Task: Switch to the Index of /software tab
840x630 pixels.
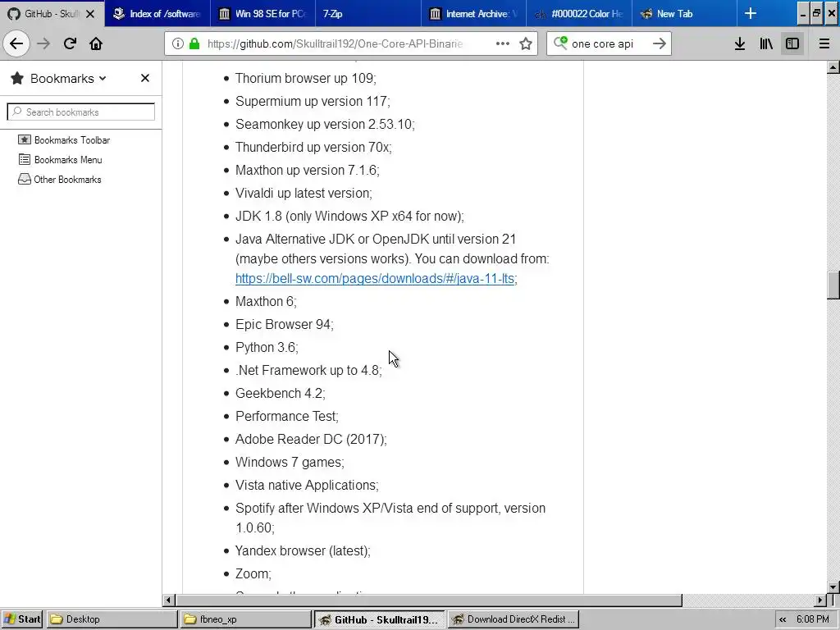Action: click(x=157, y=13)
